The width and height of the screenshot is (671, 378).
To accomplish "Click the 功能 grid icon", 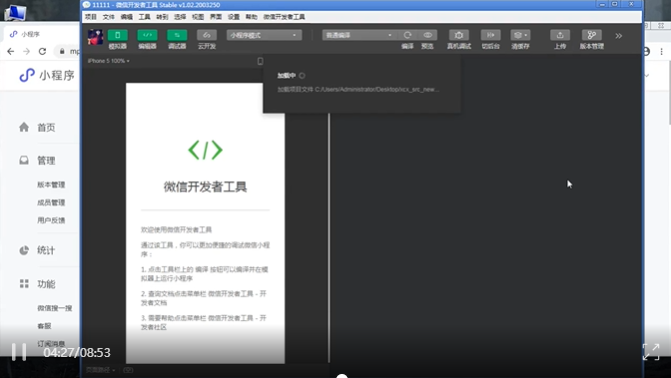I will (x=24, y=283).
